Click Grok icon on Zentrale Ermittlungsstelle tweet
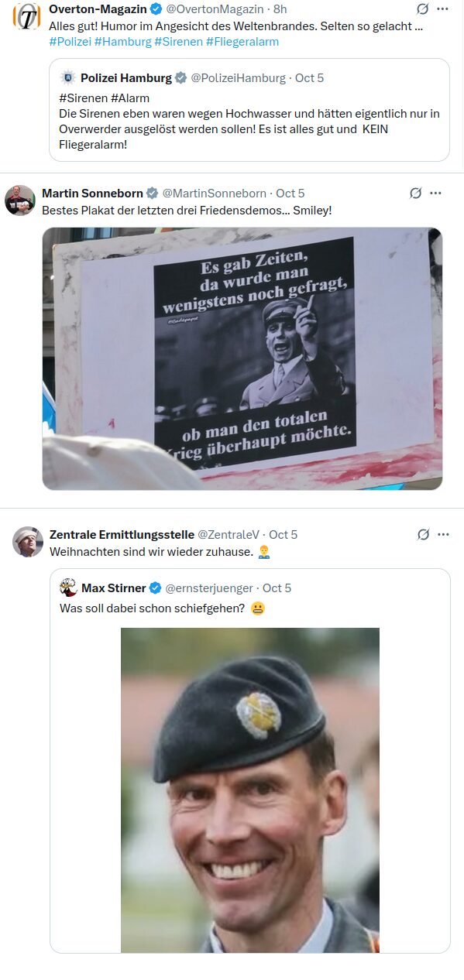 [x=423, y=534]
